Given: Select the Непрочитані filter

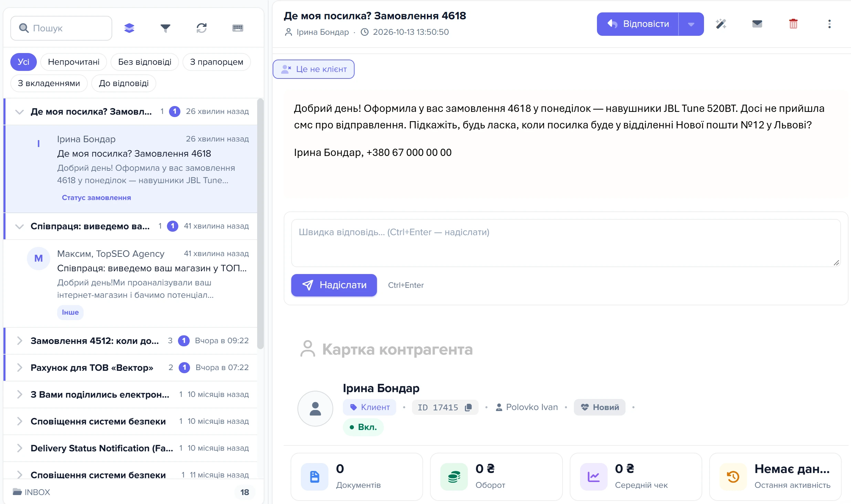Looking at the screenshot, I should click(x=74, y=62).
